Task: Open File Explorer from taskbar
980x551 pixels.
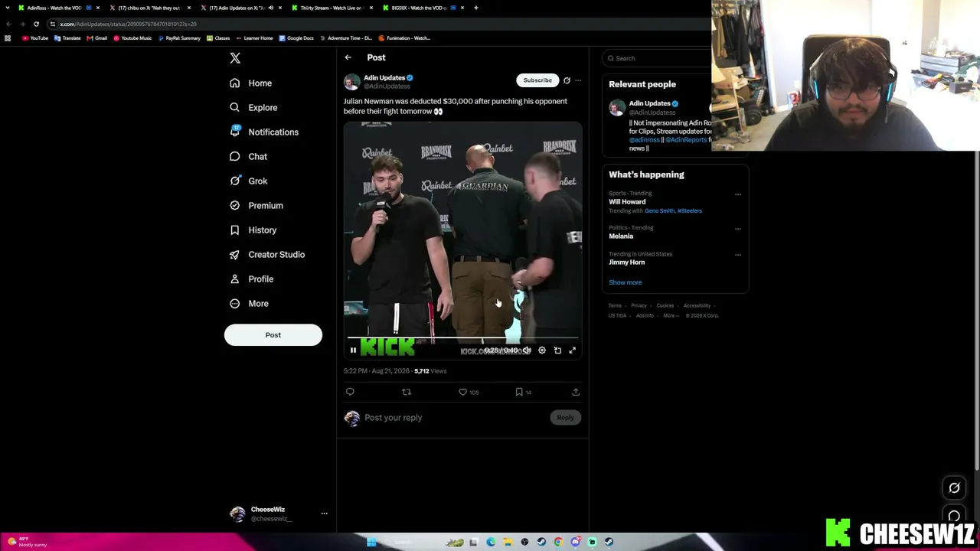Action: click(x=508, y=543)
